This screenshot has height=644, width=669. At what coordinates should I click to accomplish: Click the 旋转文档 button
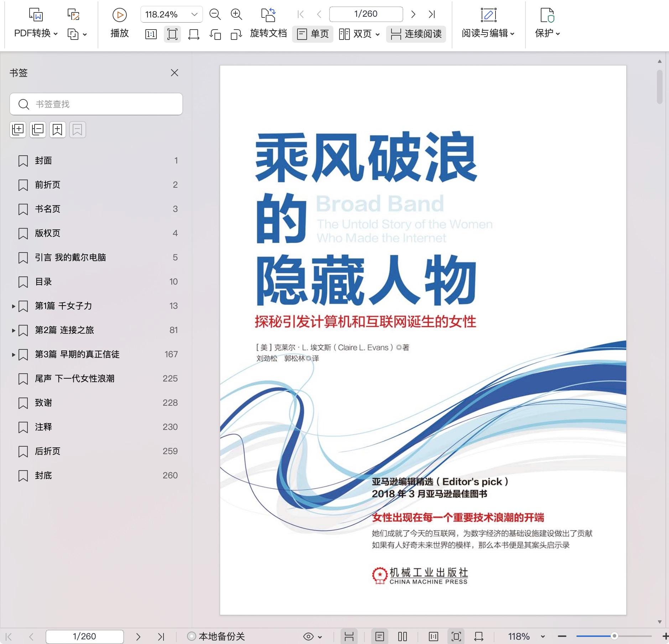268,33
